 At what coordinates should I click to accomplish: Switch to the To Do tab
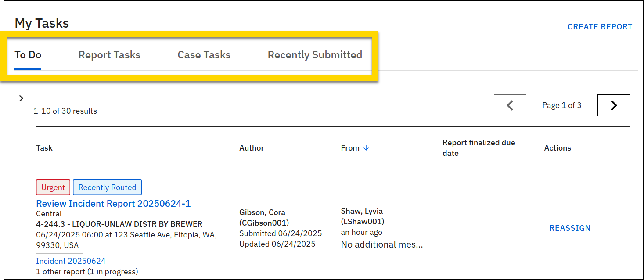tap(28, 55)
